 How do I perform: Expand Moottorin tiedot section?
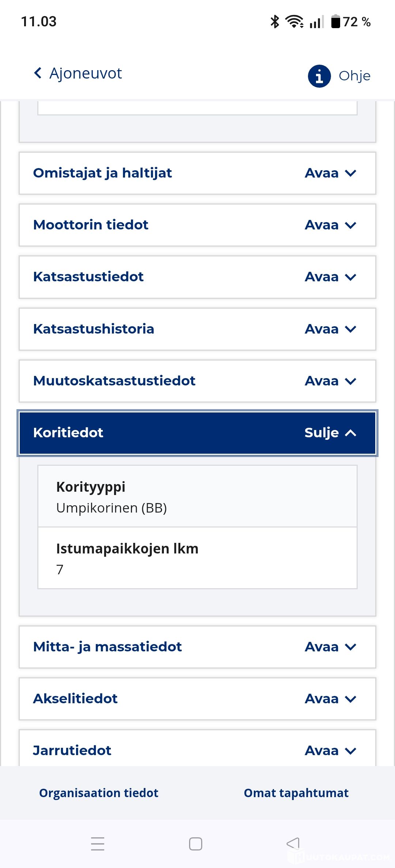coord(197,225)
